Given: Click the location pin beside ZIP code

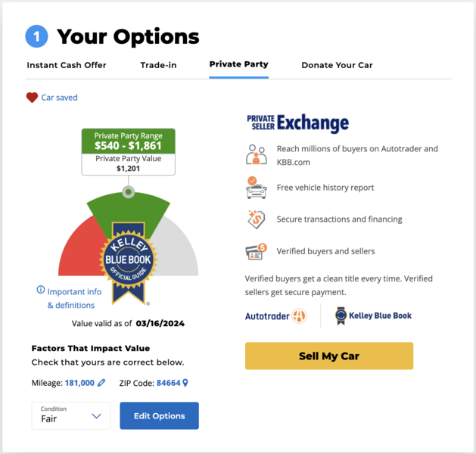Looking at the screenshot, I should [x=185, y=383].
